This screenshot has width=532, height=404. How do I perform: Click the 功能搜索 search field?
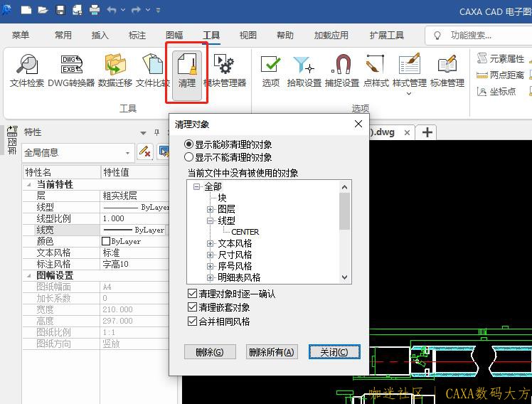[x=479, y=36]
